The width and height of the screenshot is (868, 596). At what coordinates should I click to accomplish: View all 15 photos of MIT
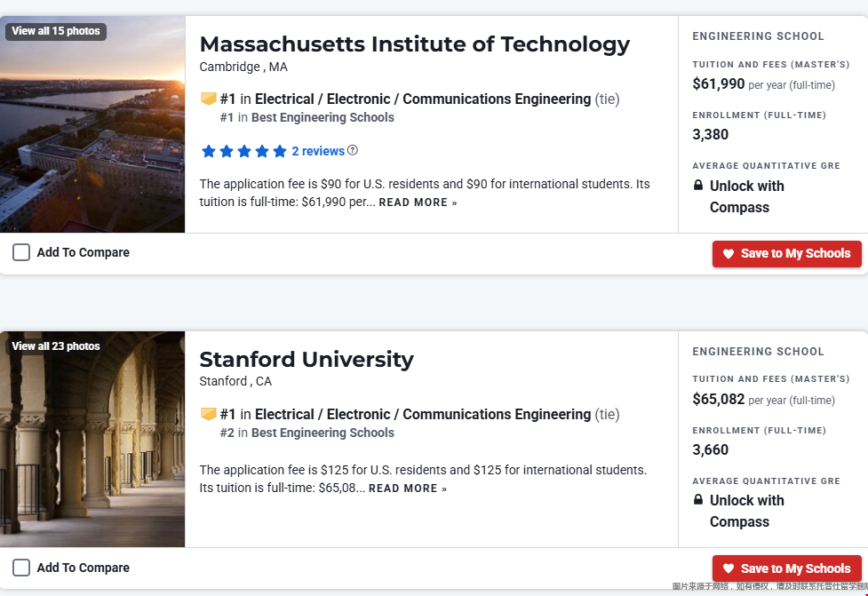click(x=56, y=31)
